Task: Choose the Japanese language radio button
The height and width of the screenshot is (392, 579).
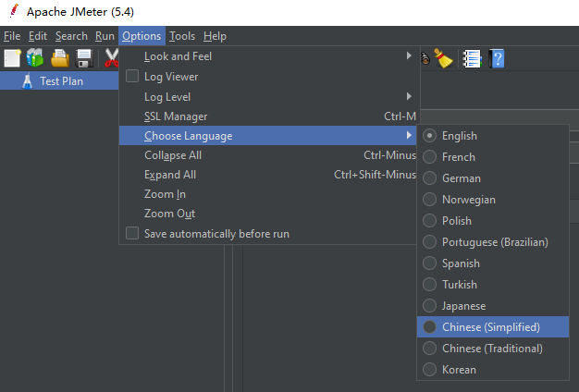Action: pos(429,306)
